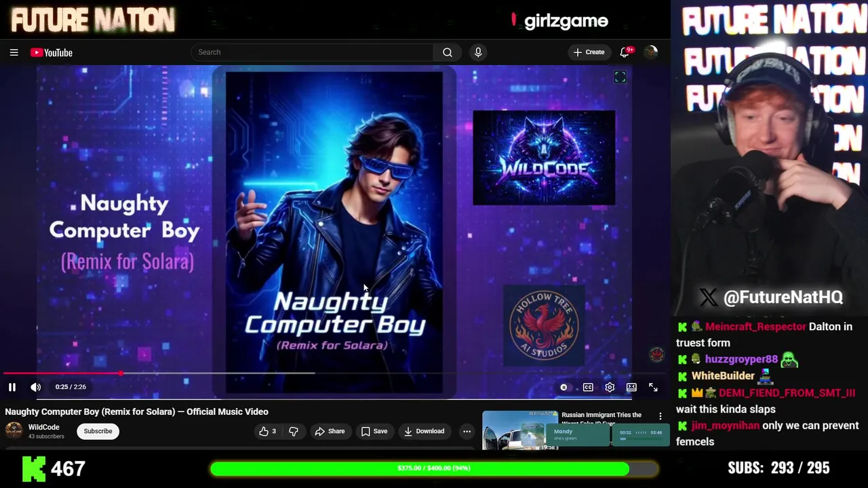Click the @FutureNatHQ handle

coord(783,297)
